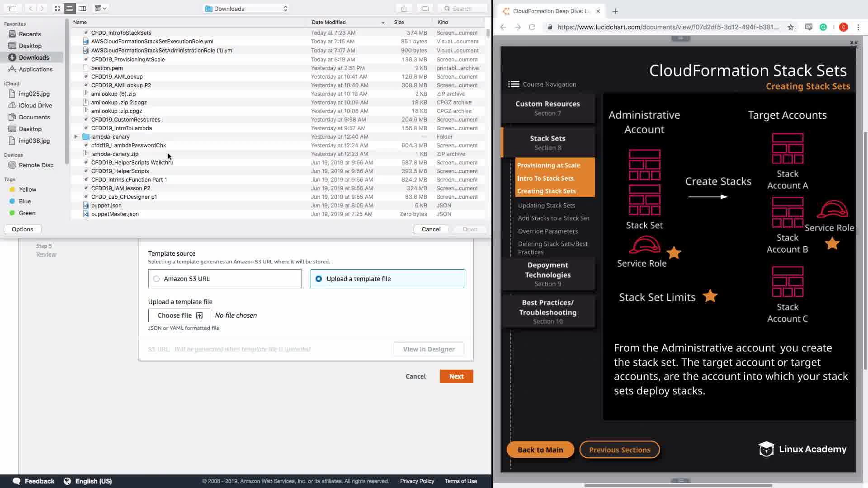This screenshot has height=488, width=868.
Task: Reload the Lucidchart page
Action: 532,27
